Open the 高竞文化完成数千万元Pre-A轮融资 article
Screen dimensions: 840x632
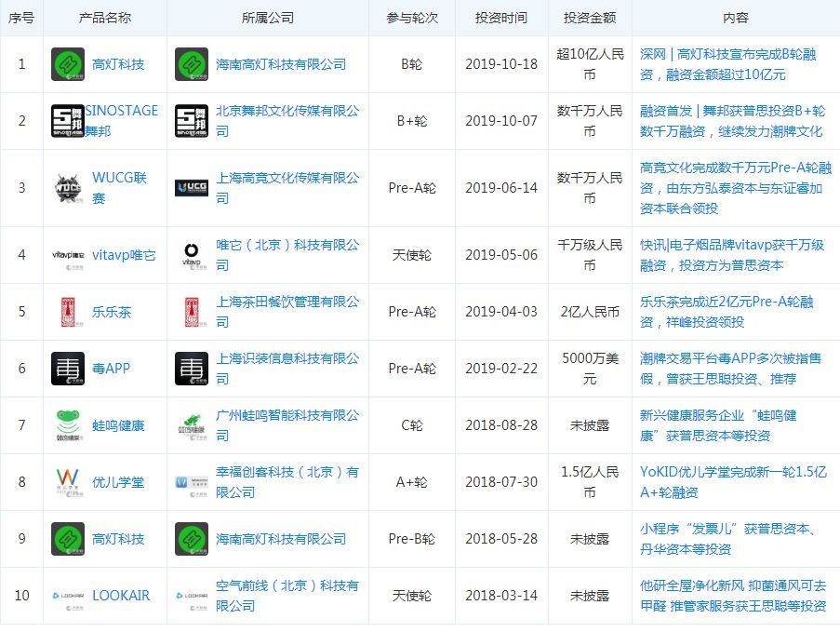(x=736, y=188)
